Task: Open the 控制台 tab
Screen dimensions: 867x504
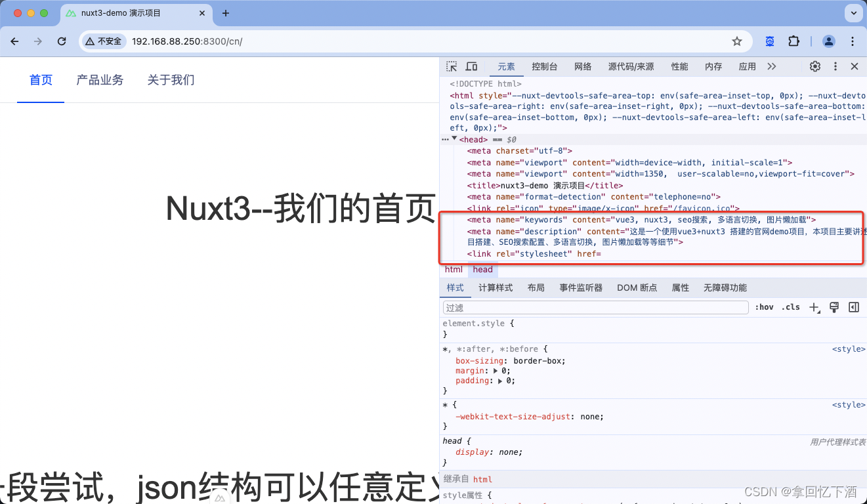Action: (545, 66)
